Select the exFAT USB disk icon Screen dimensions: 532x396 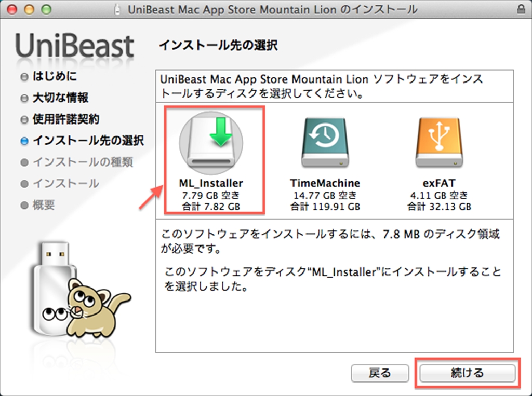439,142
